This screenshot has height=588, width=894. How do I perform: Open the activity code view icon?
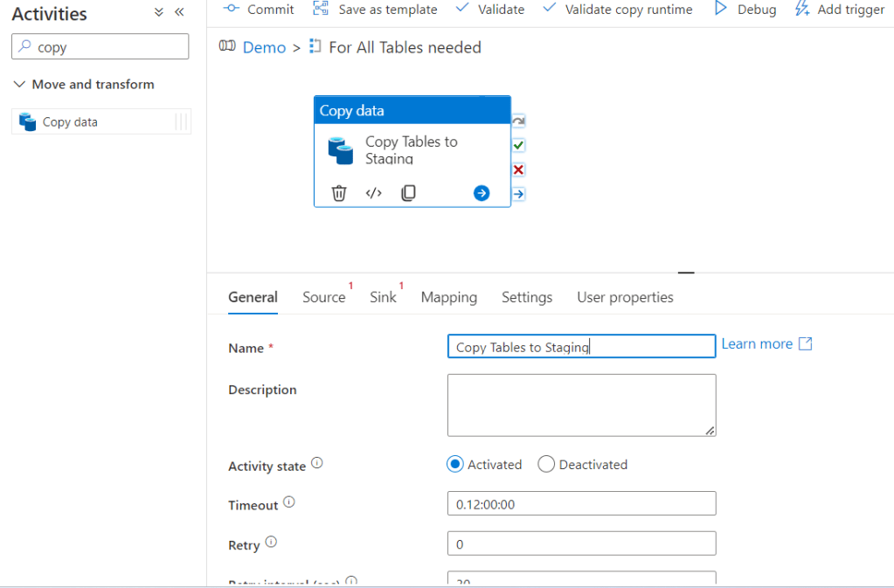374,193
